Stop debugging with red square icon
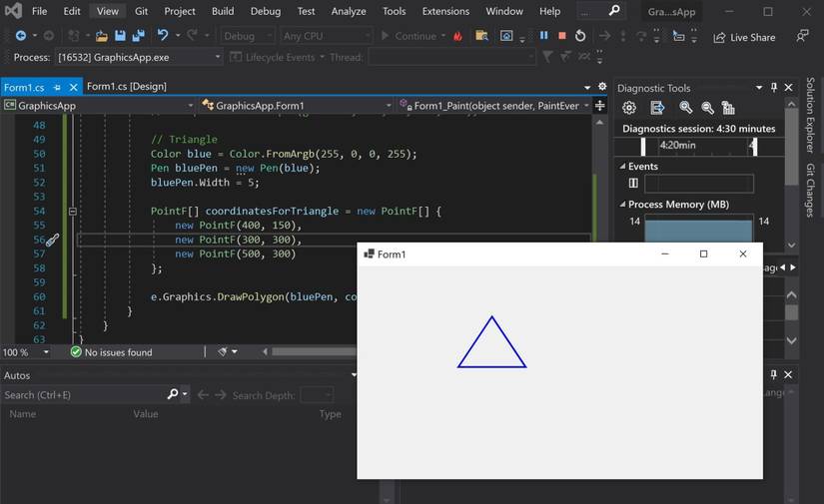Image resolution: width=824 pixels, height=504 pixels. pos(561,36)
